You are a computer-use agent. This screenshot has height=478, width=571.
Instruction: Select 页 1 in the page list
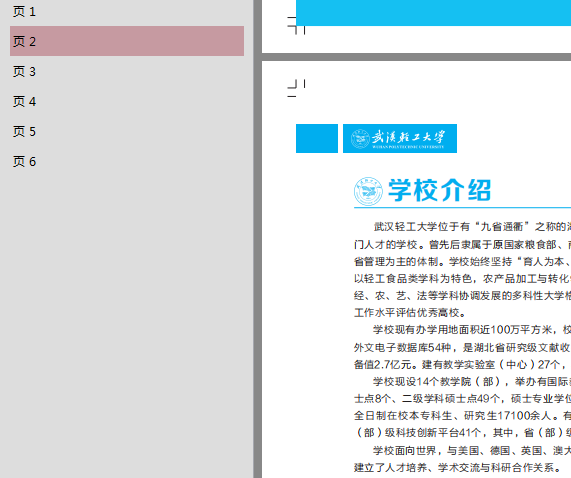(127, 12)
